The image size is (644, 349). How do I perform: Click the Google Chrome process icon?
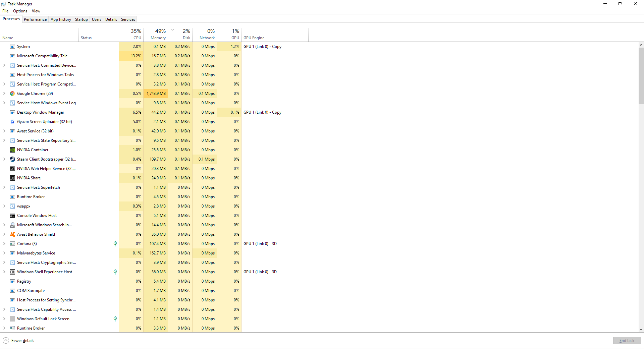[x=12, y=94]
